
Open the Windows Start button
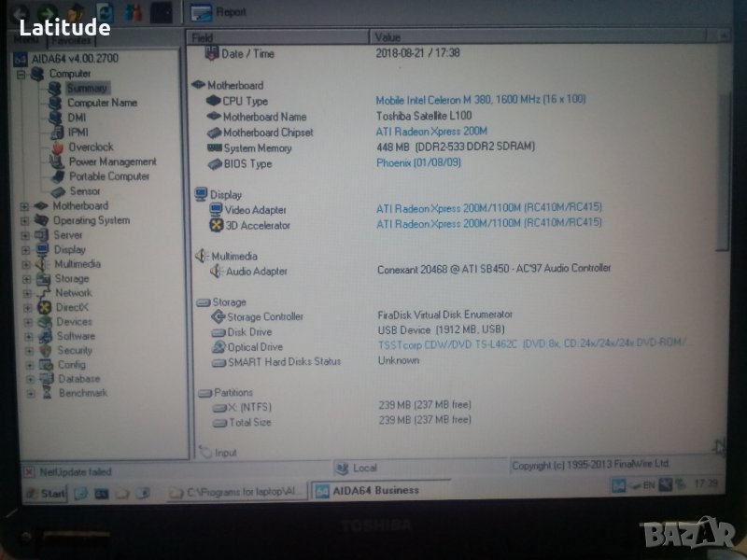coord(45,493)
